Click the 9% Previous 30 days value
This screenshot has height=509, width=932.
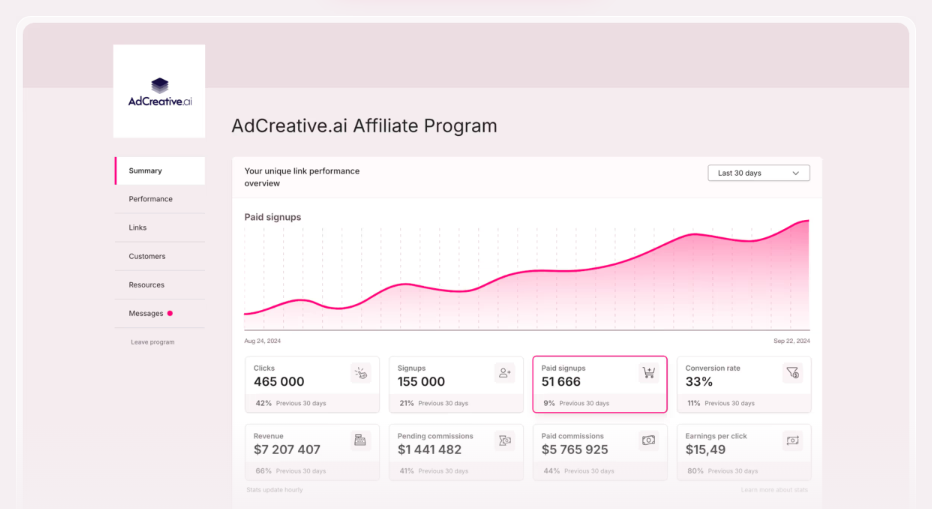click(x=576, y=403)
